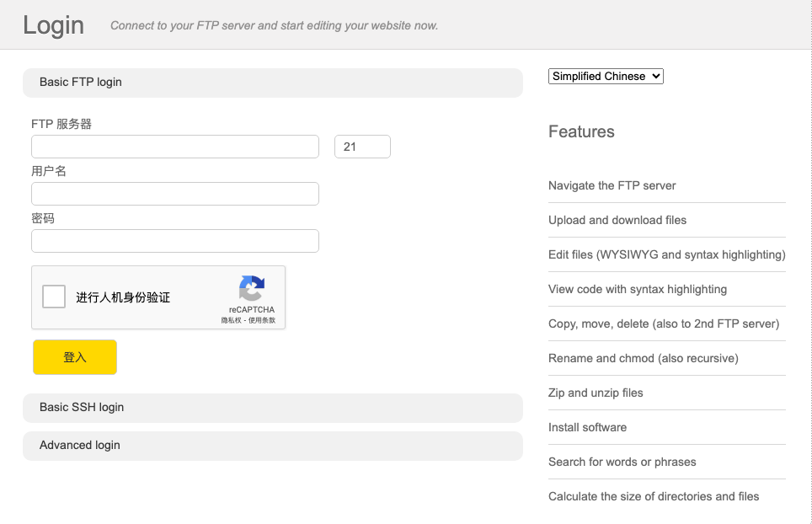This screenshot has height=524, width=812.
Task: Click View code with syntax highlighting item
Action: point(638,289)
